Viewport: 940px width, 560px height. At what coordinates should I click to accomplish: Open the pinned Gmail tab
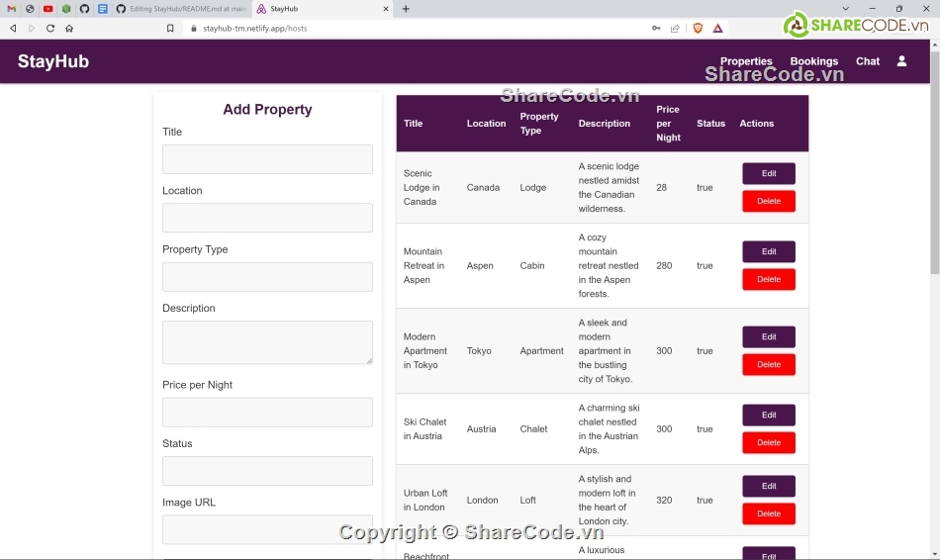[x=12, y=9]
